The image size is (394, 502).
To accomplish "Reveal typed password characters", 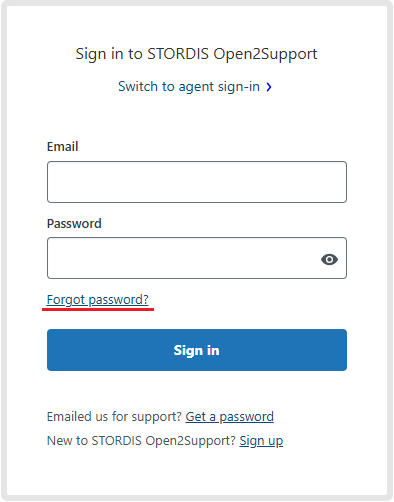I will (x=329, y=259).
